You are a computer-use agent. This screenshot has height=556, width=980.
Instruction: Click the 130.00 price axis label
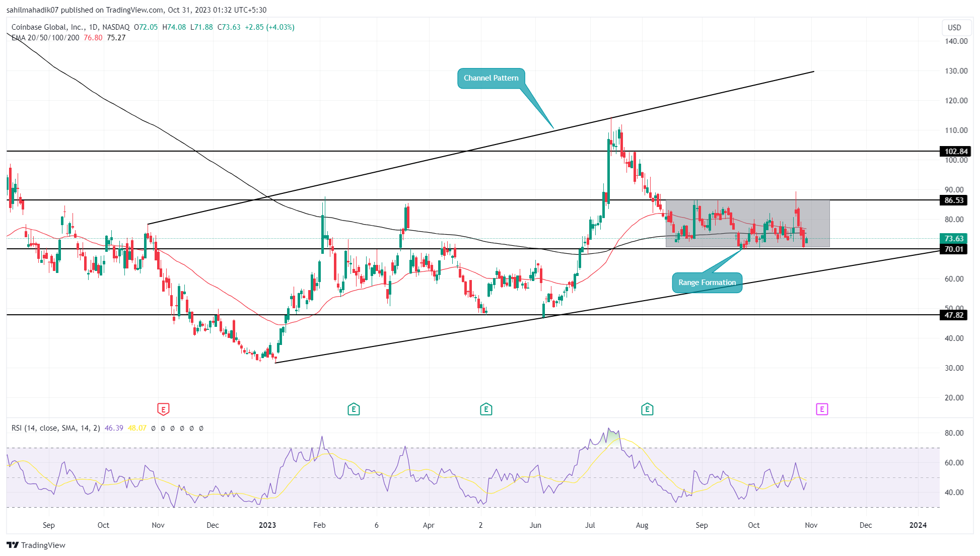pyautogui.click(x=956, y=71)
